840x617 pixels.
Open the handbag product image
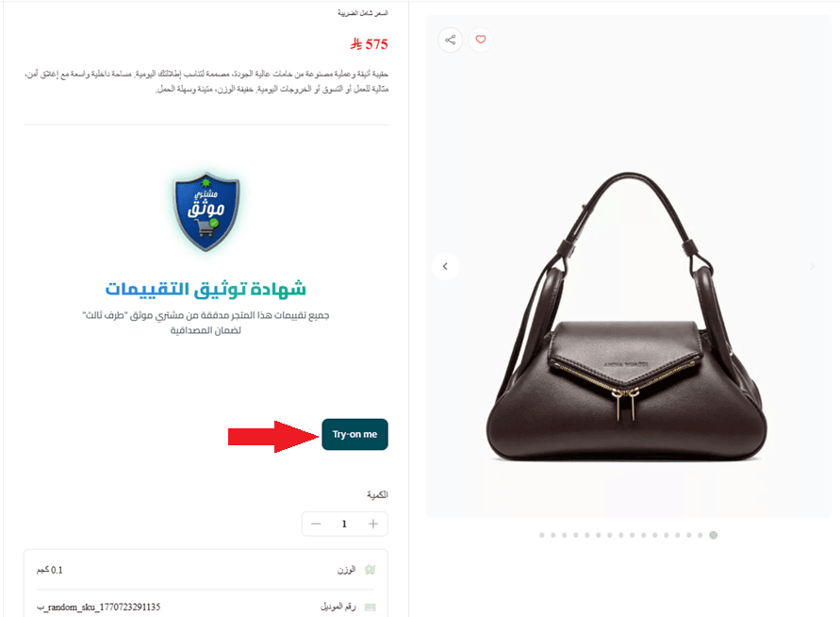coord(628,317)
